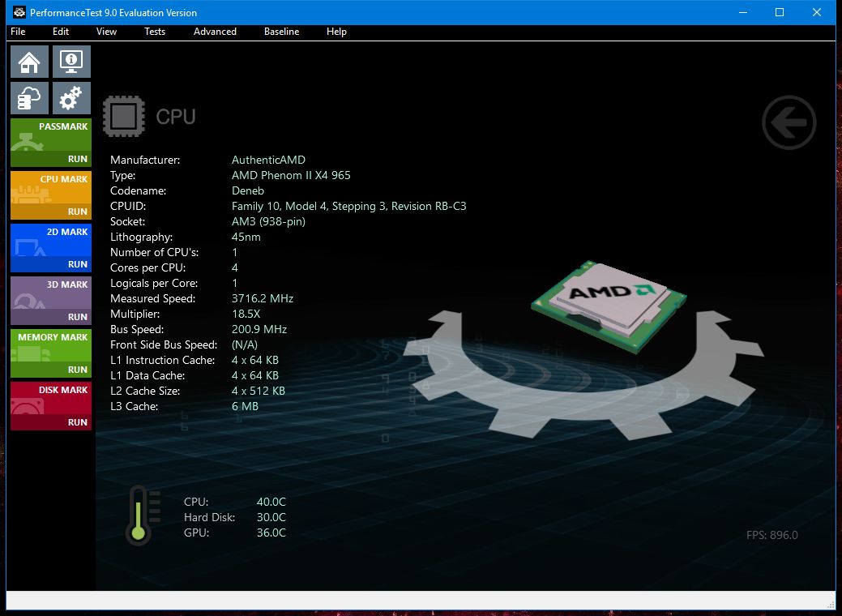Run the CPU Mark test
The height and width of the screenshot is (616, 842).
tap(77, 212)
